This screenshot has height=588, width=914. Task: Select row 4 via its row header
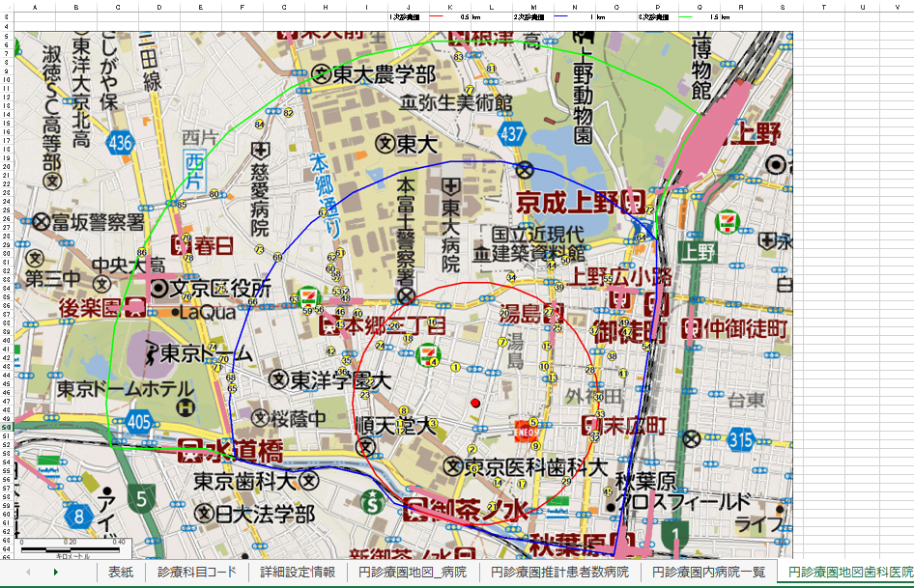pos(7,26)
